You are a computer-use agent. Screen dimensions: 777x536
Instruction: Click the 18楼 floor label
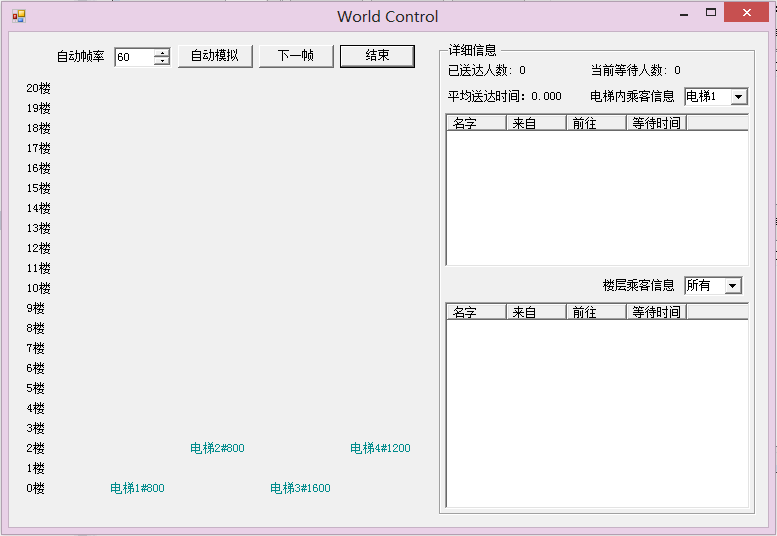tap(39, 128)
